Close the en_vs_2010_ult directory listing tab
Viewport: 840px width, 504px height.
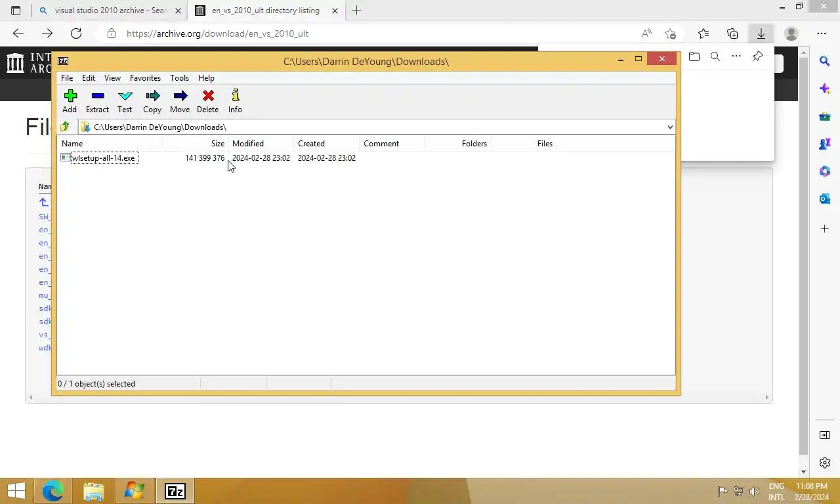click(x=335, y=10)
